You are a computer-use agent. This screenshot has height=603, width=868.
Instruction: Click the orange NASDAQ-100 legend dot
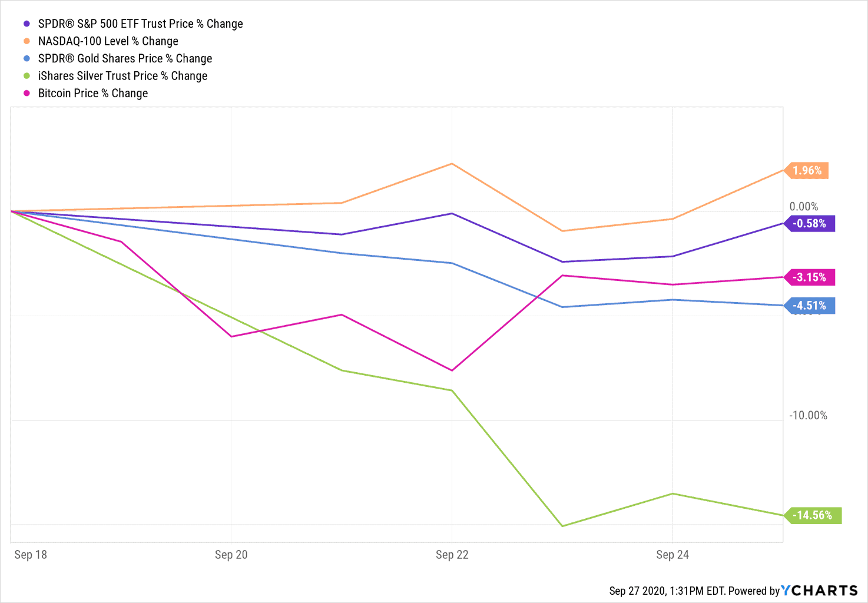[x=26, y=41]
